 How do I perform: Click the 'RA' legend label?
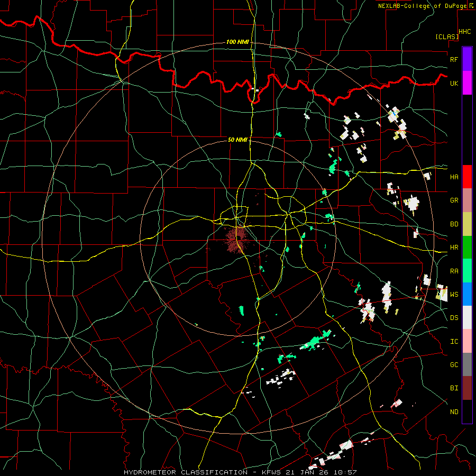pyautogui.click(x=454, y=271)
